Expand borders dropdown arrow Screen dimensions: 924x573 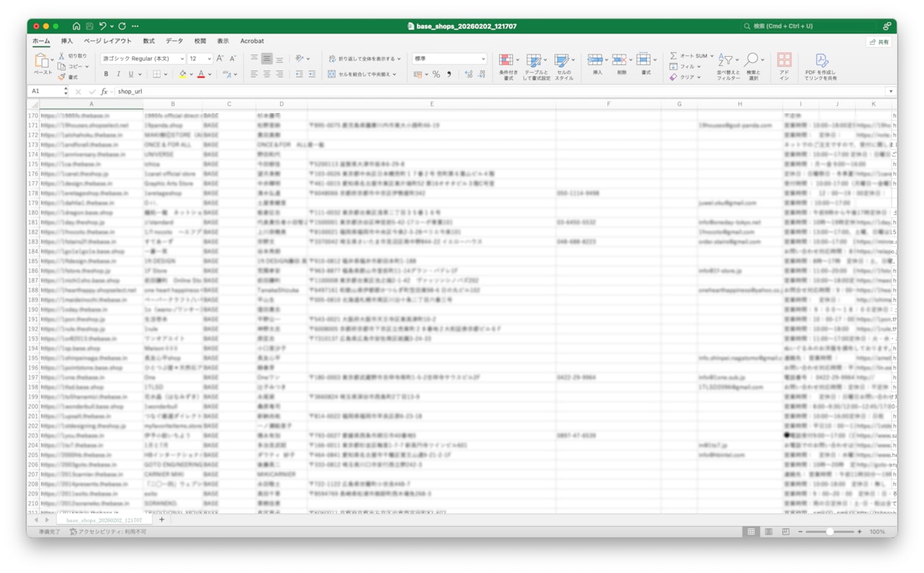point(166,74)
